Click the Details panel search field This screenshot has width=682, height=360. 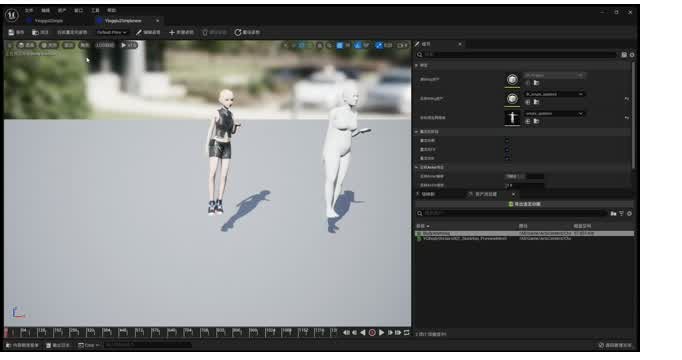pos(518,55)
